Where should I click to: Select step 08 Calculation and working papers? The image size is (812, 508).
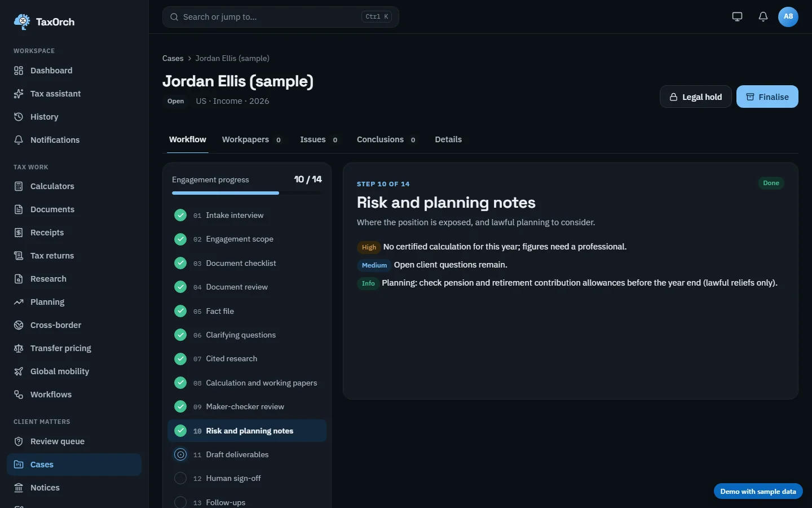coord(247,383)
